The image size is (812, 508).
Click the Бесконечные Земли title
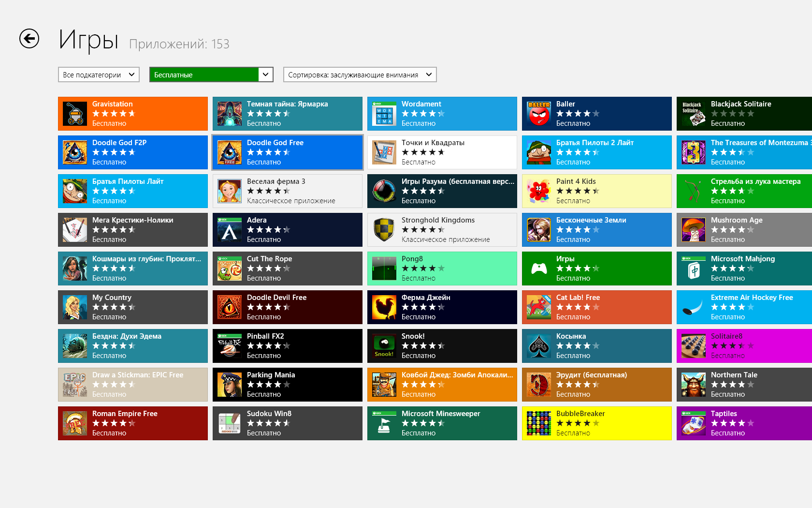[591, 220]
